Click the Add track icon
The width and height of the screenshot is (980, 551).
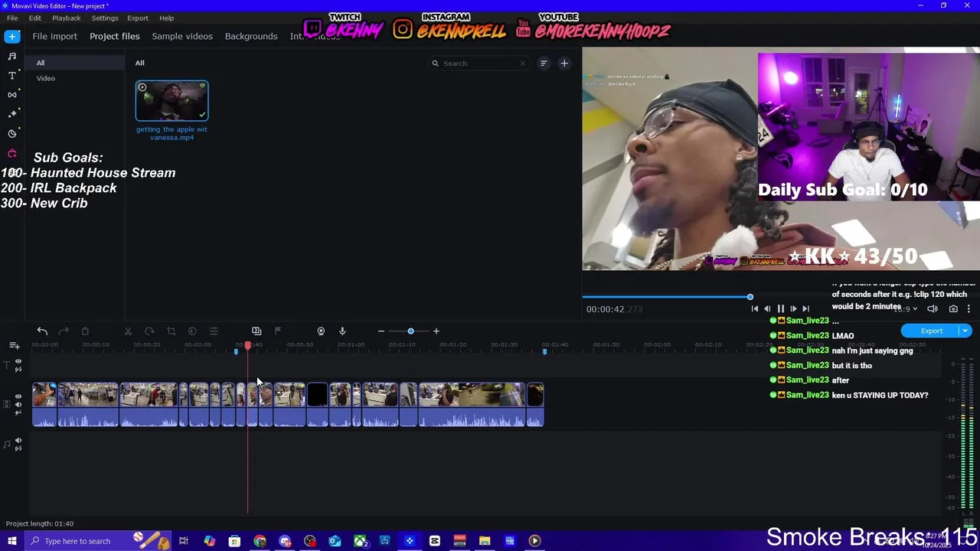pos(15,347)
